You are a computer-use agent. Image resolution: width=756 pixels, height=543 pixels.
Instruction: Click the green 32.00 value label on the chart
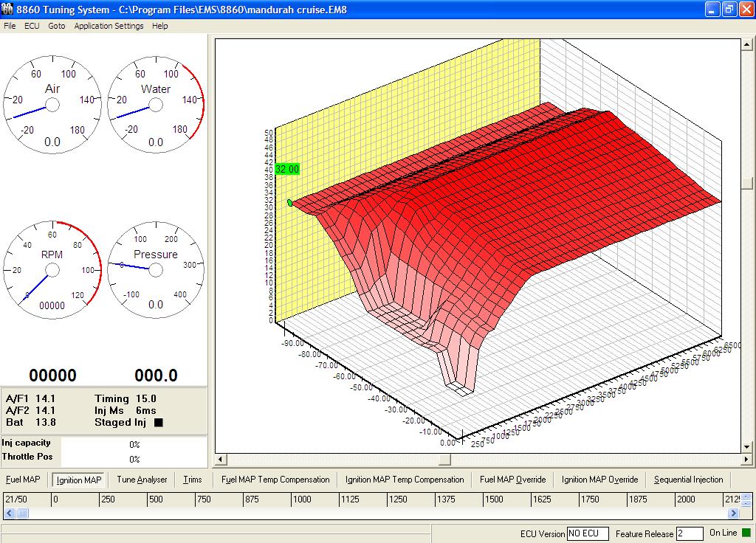[x=287, y=169]
